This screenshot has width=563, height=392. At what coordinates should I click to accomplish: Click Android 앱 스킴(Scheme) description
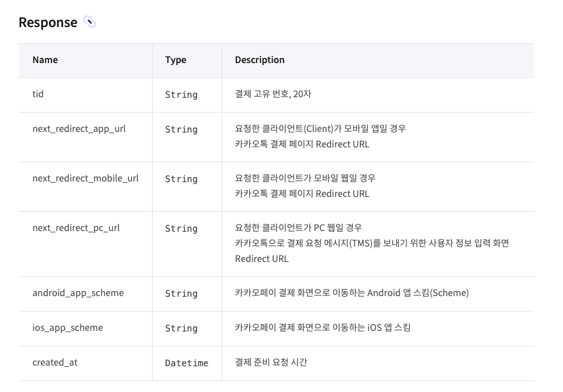352,293
